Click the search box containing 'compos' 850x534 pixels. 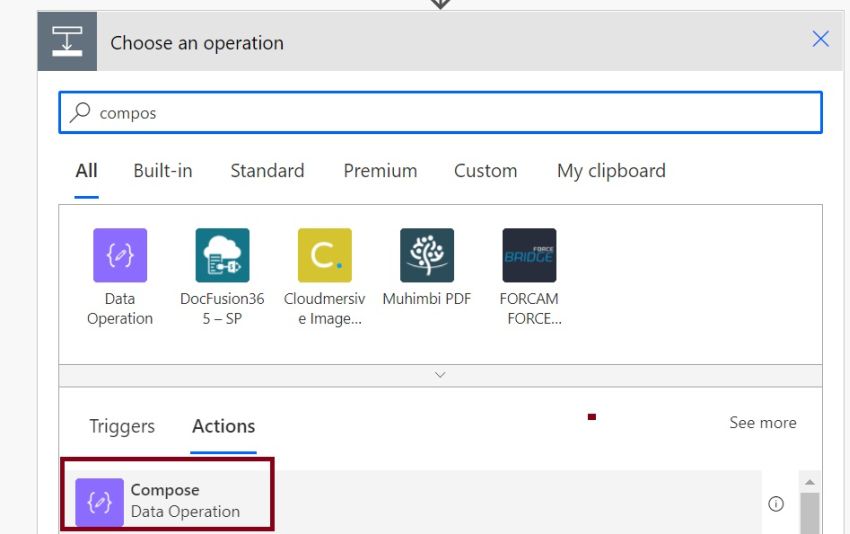[440, 112]
